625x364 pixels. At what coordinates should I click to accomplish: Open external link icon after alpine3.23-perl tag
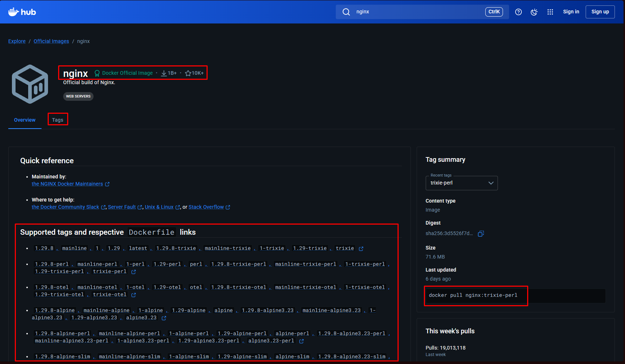click(x=301, y=341)
